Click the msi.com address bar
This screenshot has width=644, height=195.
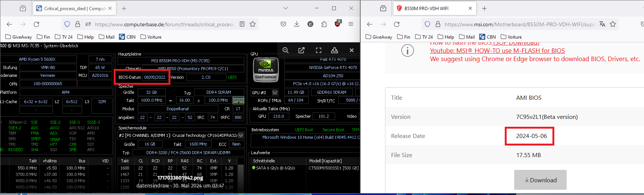pyautogui.click(x=520, y=24)
